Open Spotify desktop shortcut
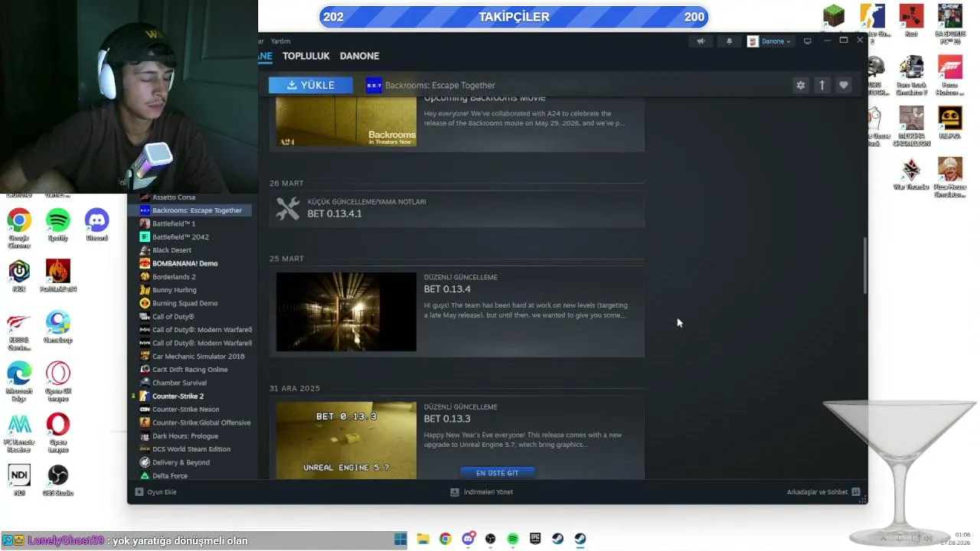 (58, 225)
